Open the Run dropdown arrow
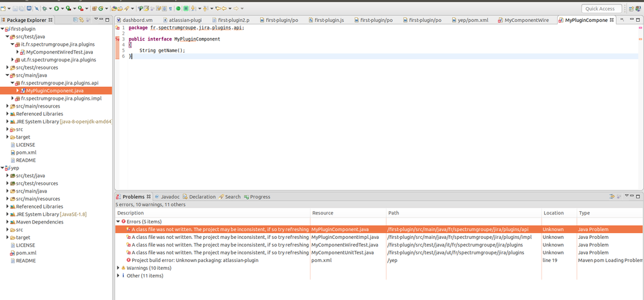 click(63, 8)
